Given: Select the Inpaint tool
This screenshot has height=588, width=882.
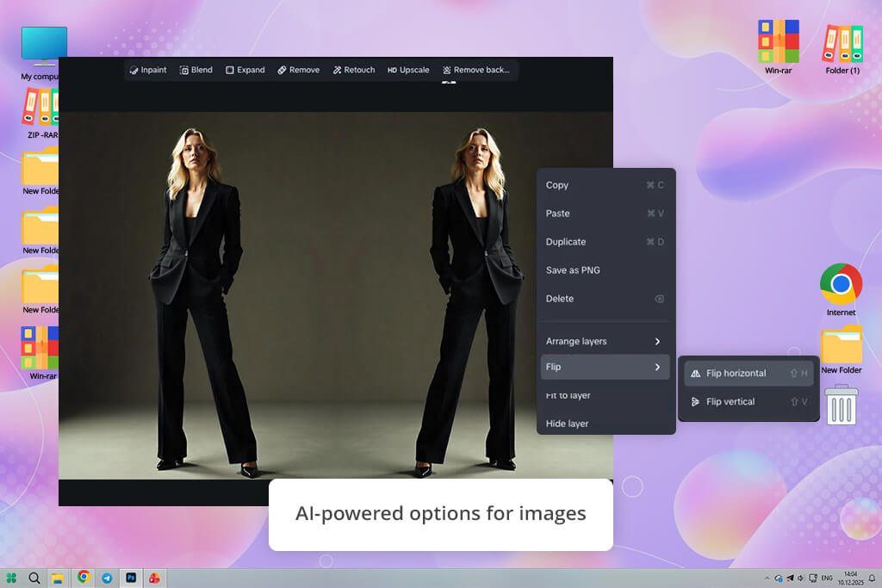Looking at the screenshot, I should pyautogui.click(x=148, y=70).
